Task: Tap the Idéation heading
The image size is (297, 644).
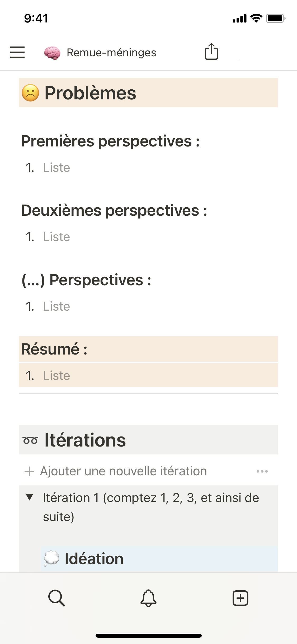Action: [94, 559]
